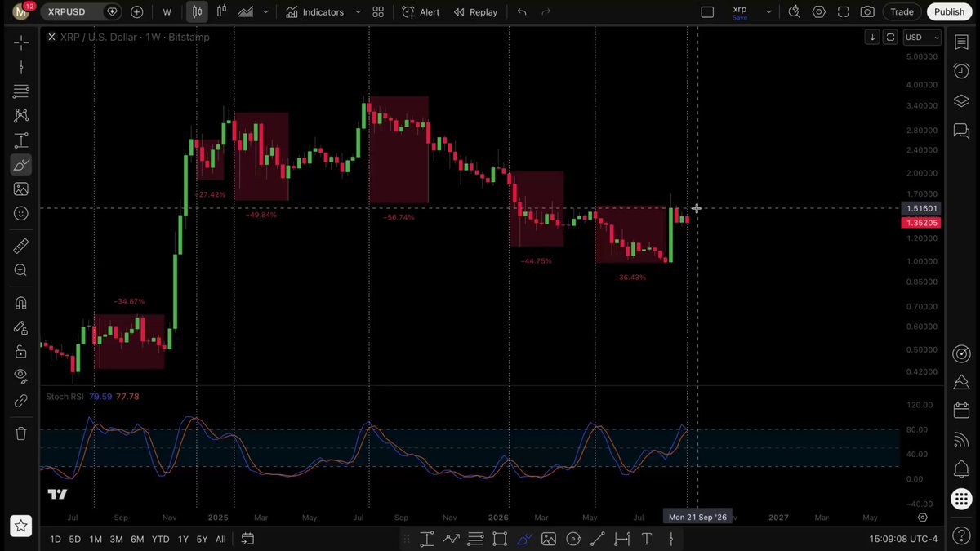
Task: Select the All time range
Action: click(x=220, y=539)
